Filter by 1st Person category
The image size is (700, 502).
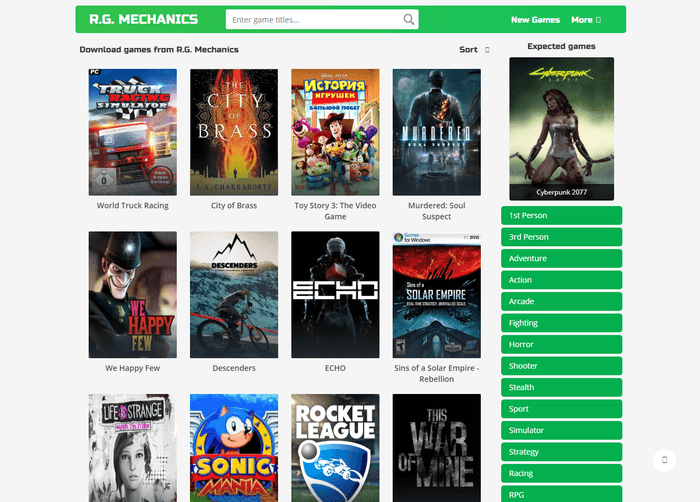561,215
